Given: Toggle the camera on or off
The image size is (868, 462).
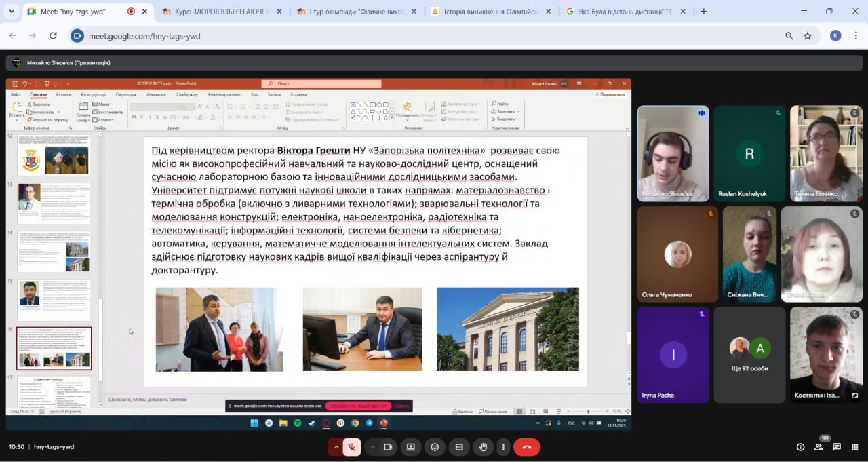Looking at the screenshot, I should (388, 447).
